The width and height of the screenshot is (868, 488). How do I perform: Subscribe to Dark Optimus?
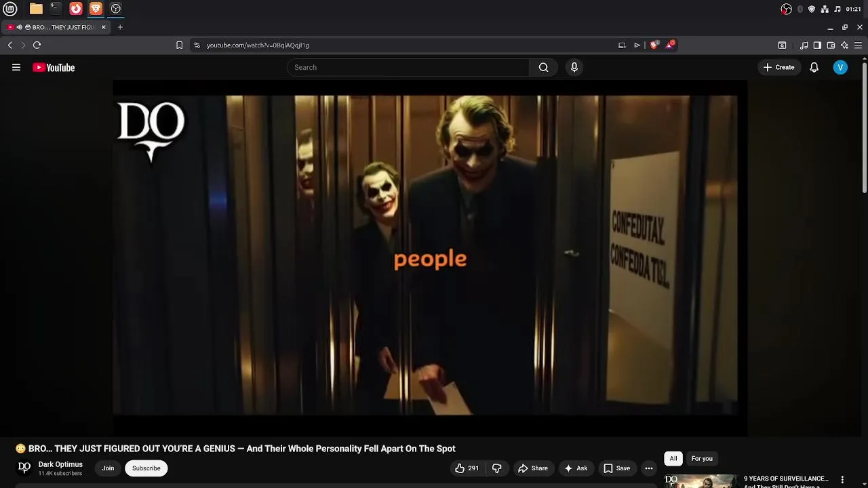(146, 468)
